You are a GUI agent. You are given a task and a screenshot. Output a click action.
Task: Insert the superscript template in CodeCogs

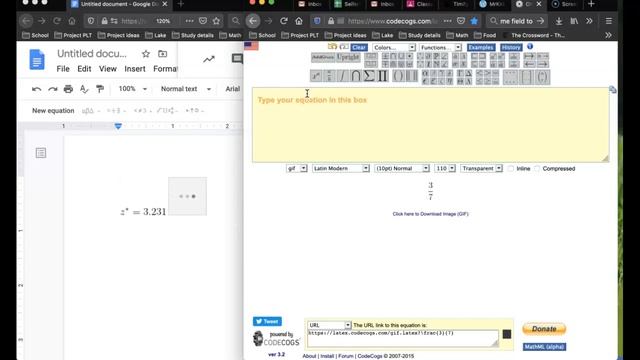pos(316,76)
